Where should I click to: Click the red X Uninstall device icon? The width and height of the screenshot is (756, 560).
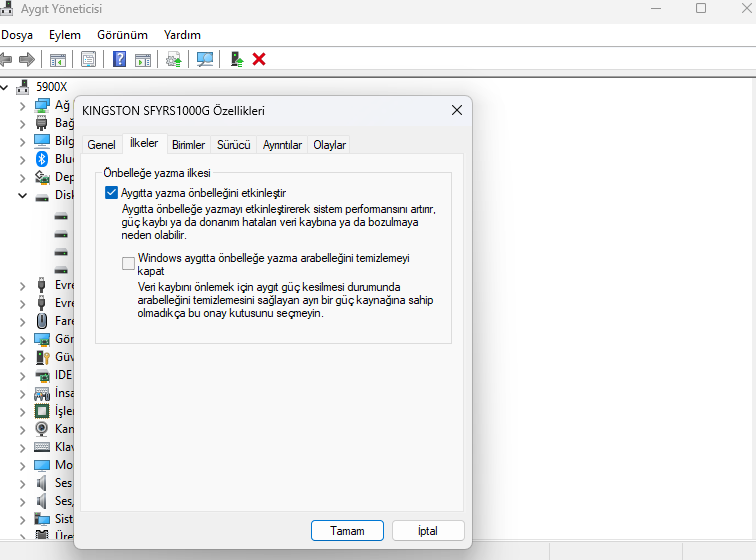[259, 59]
